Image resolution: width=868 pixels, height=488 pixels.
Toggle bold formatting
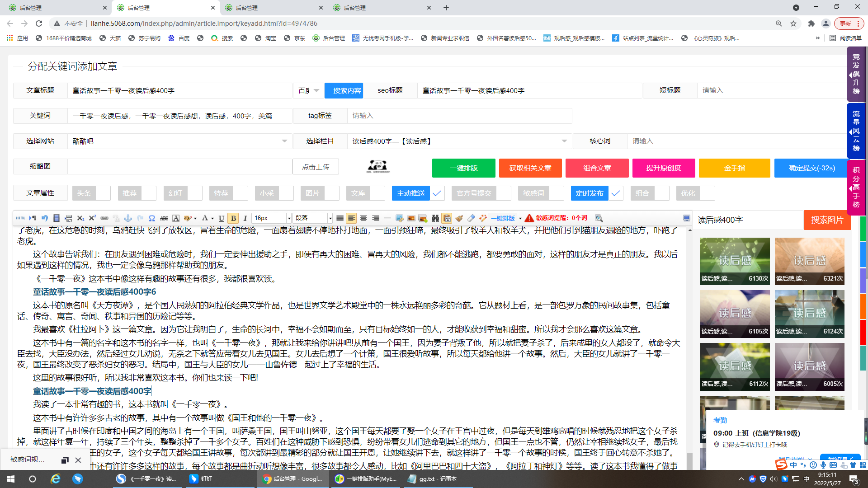[233, 218]
